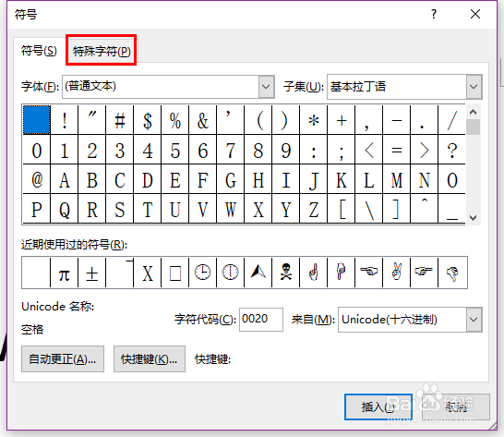
Task: Select the ampersand & symbol
Action: click(x=202, y=120)
